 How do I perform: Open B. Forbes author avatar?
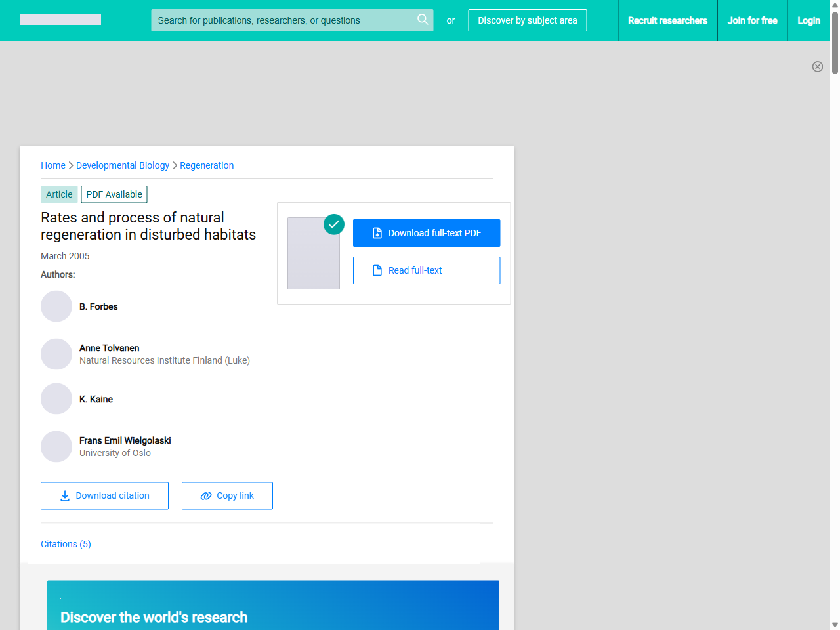[56, 306]
